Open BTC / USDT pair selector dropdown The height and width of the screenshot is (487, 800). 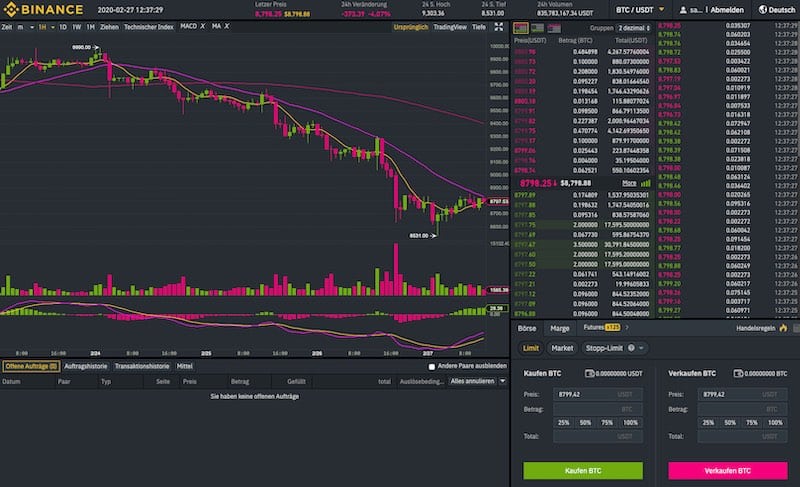click(639, 10)
